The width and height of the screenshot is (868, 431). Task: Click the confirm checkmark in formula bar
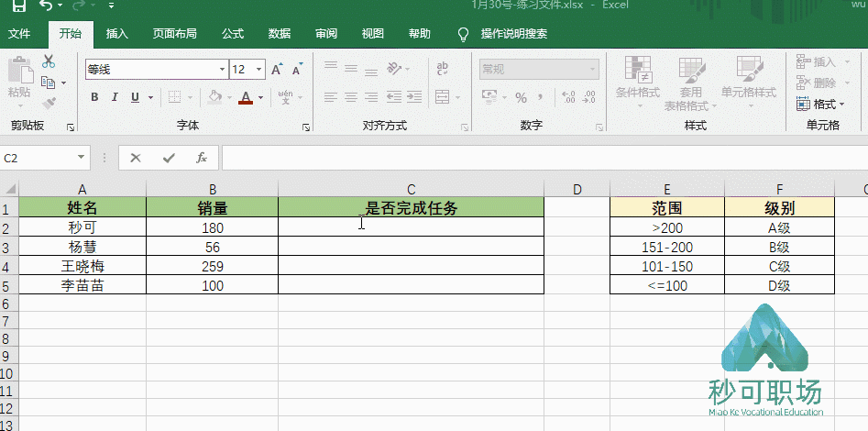click(169, 159)
